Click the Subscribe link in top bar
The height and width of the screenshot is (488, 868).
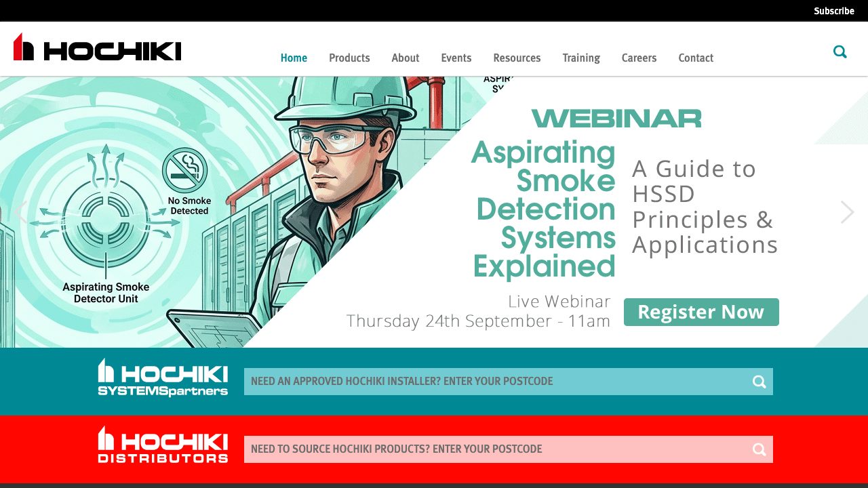click(834, 11)
